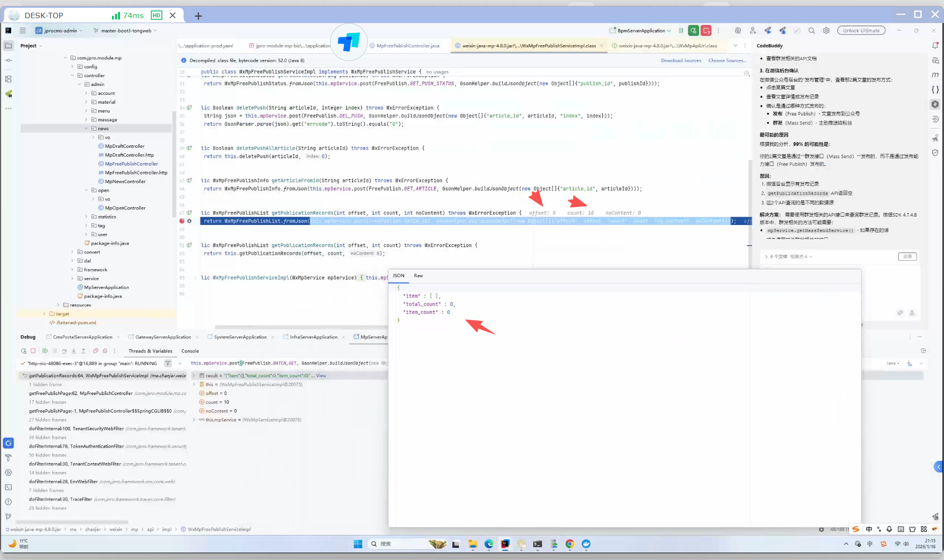Screen dimensions: 944x560
Task: Switch to Raw view tab
Action: 418,276
